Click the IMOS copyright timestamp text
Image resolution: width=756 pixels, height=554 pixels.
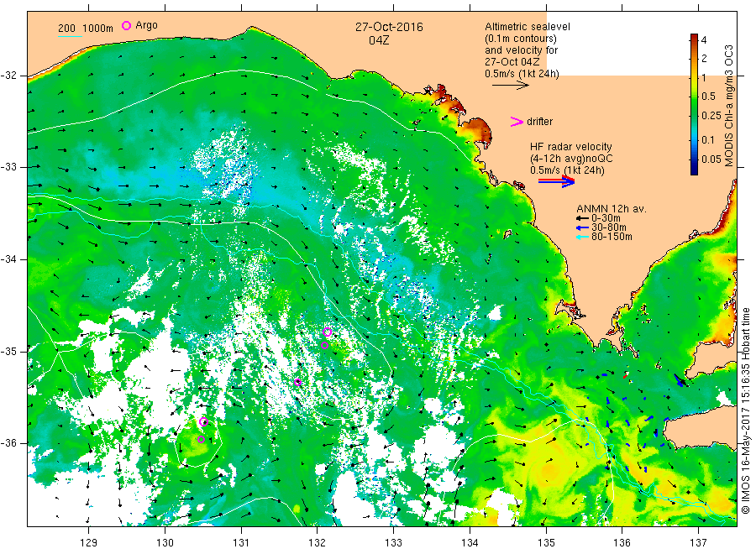point(745,410)
